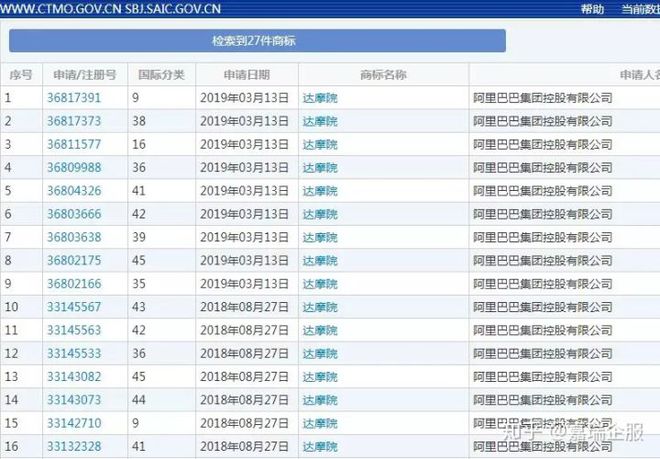Open registration number 33145563
Screen dimensions: 660x459
pyautogui.click(x=74, y=330)
